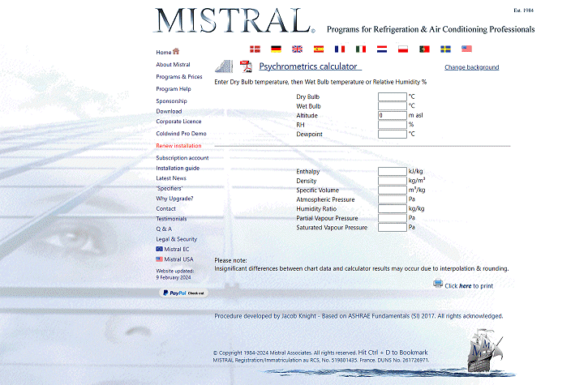Screen dimensions: 588x385
Task: Focus the Altitude input box
Action: [x=392, y=115]
